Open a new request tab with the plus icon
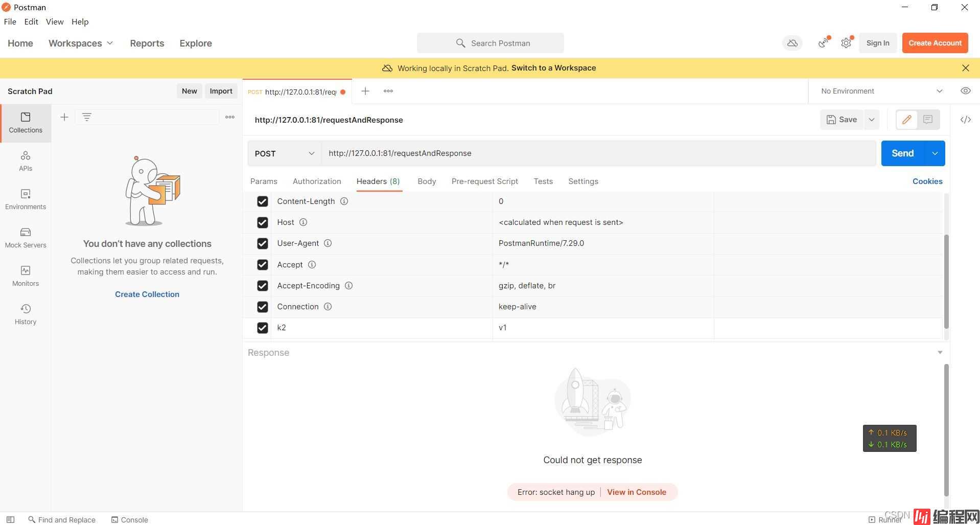 [x=365, y=91]
